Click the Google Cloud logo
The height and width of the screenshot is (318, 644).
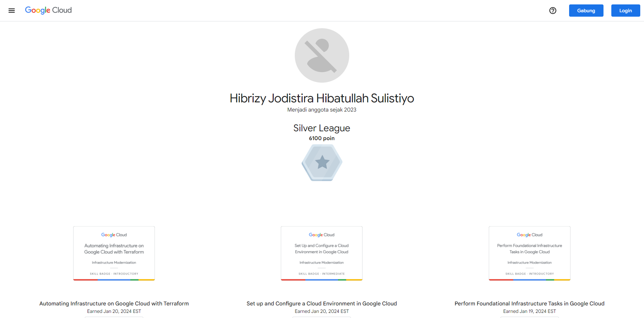[48, 10]
